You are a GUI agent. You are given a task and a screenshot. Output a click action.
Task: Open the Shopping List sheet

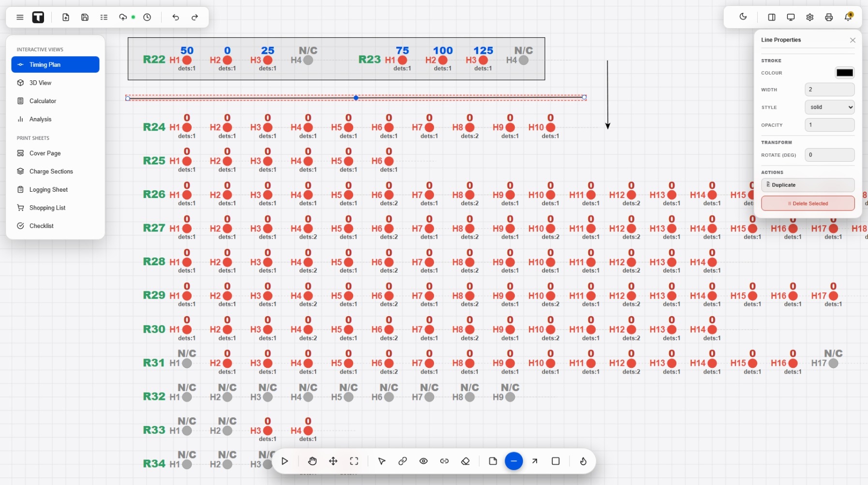click(55, 208)
